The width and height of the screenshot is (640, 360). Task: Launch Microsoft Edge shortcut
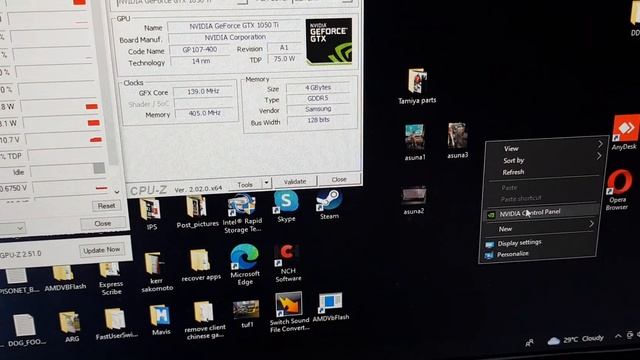coord(244,257)
